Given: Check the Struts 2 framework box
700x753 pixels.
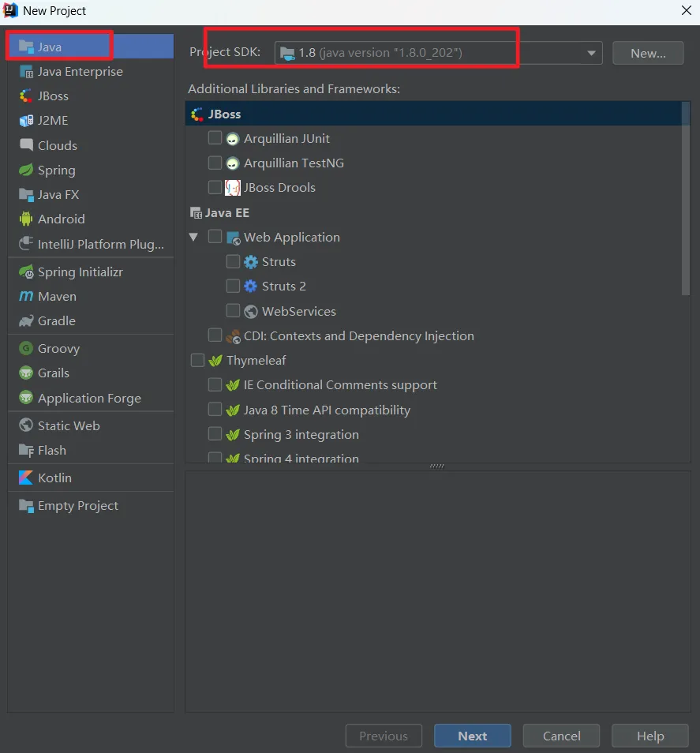Looking at the screenshot, I should [x=234, y=287].
